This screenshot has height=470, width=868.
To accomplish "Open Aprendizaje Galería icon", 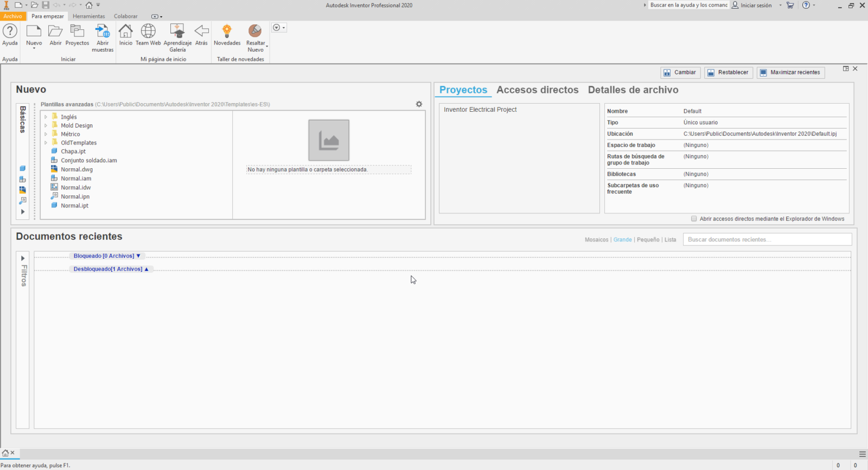I will pos(177,32).
